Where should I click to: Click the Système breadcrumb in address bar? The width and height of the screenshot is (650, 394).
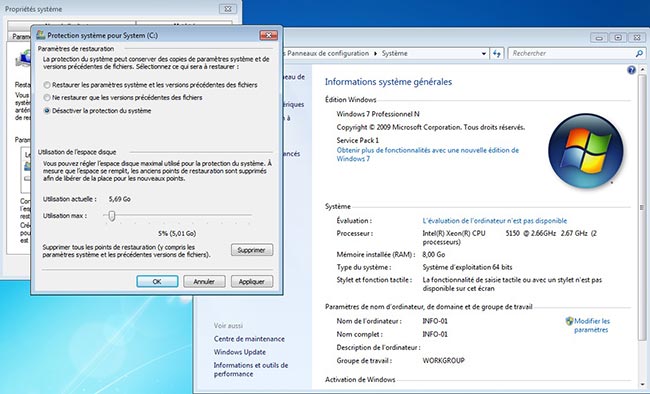[395, 54]
